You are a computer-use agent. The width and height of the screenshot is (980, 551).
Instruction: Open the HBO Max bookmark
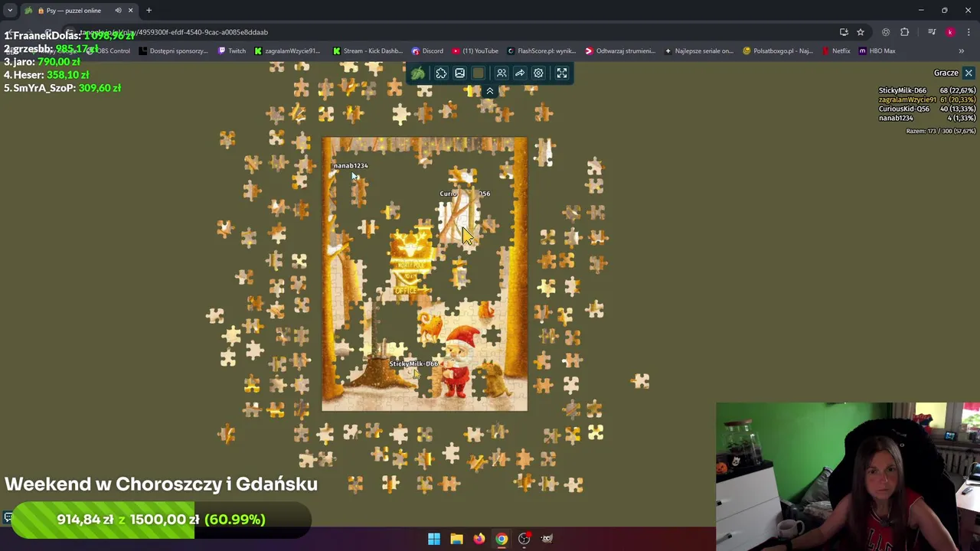click(x=877, y=51)
